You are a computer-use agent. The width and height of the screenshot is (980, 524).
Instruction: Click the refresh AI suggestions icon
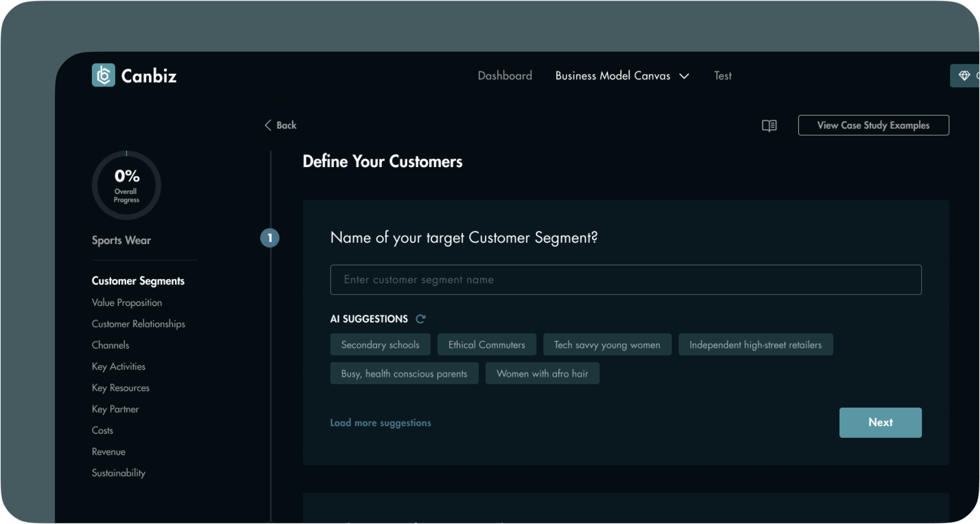(420, 318)
